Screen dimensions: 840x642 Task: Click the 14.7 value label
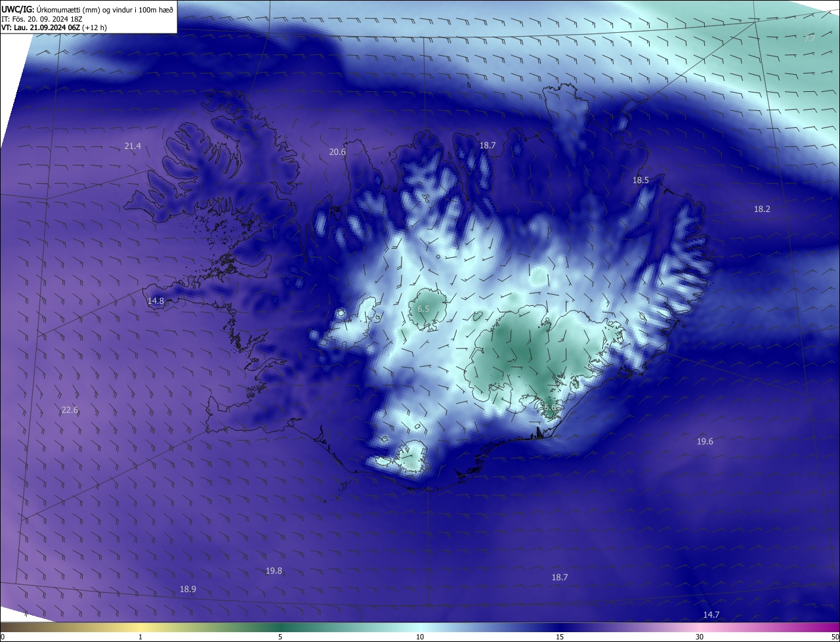click(x=711, y=614)
